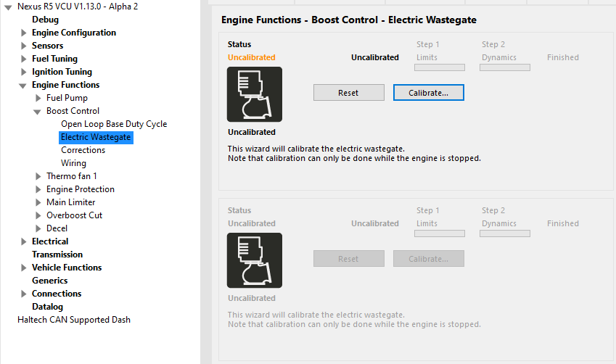The width and height of the screenshot is (616, 364).
Task: Collapse the Boost Control branch arrow
Action: click(37, 112)
